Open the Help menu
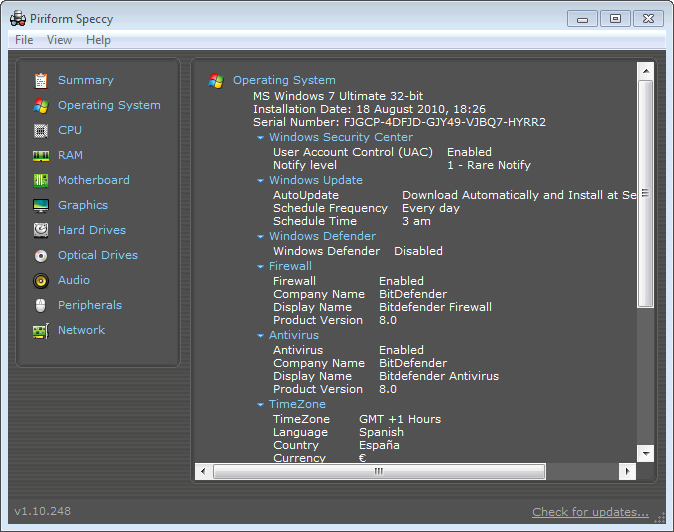Image resolution: width=674 pixels, height=532 pixels. [98, 40]
